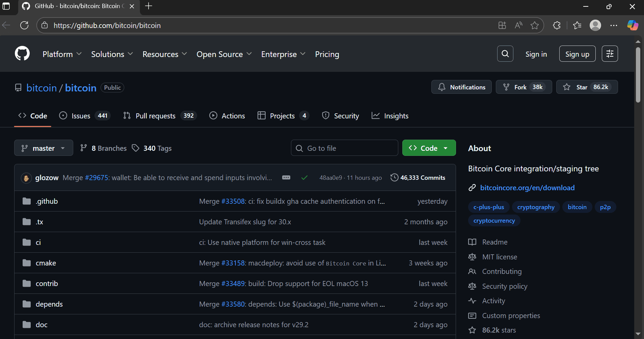This screenshot has height=339, width=644.
Task: Click the c-plus-plus topic tag
Action: [x=488, y=207]
